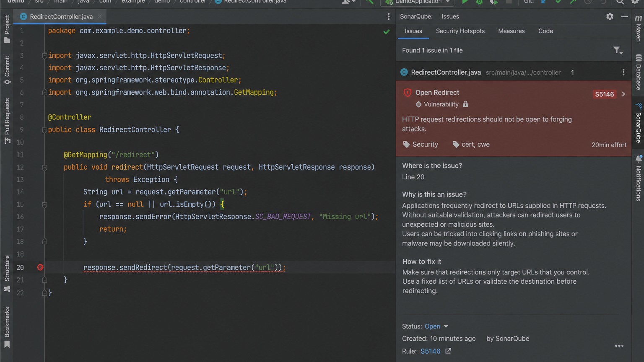
Task: Click the @GetMapping annotation on line 11
Action: (x=86, y=155)
